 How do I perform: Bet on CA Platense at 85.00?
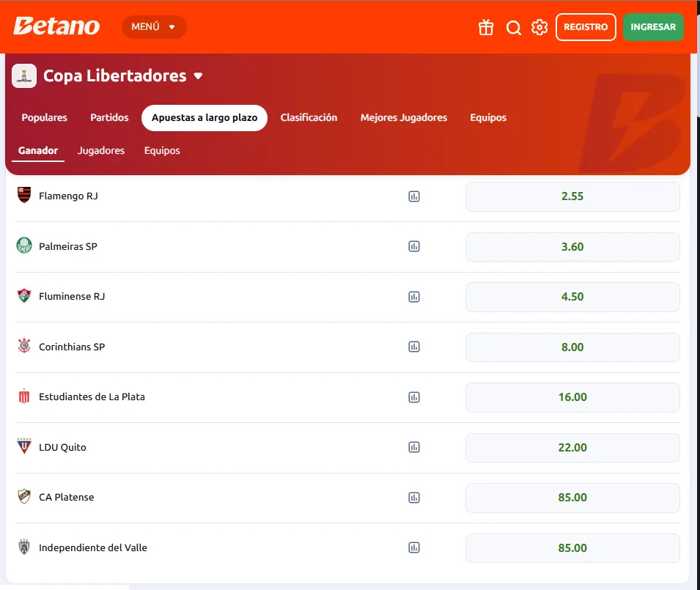click(572, 498)
